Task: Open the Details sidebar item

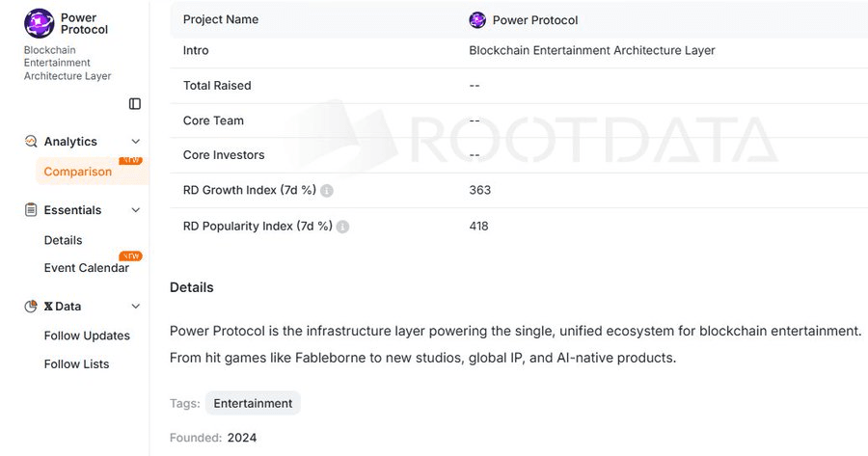Action: point(64,240)
